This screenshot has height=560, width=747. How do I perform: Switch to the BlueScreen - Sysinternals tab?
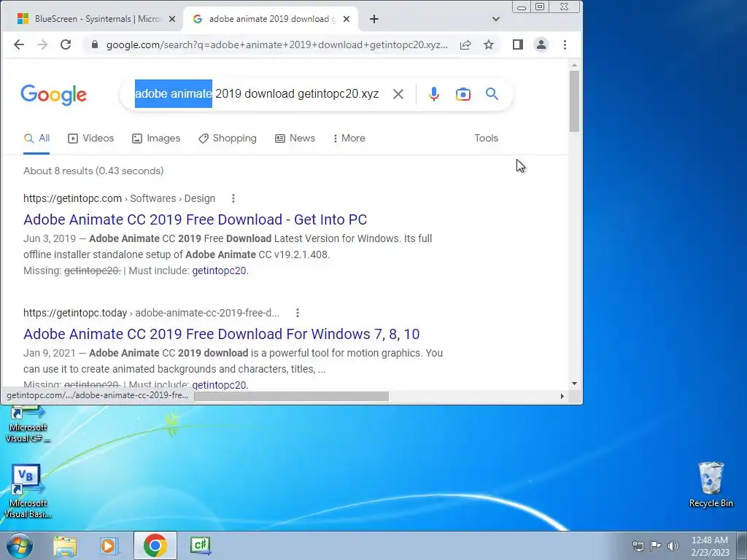[91, 19]
